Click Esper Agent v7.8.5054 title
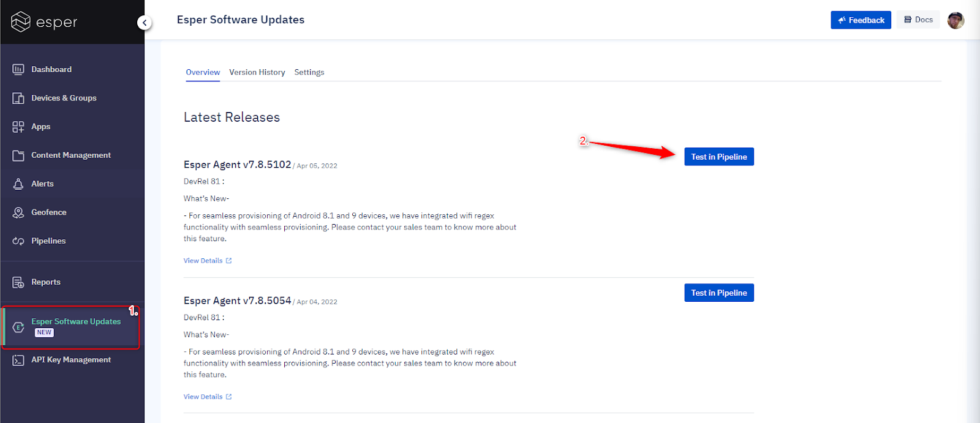 pyautogui.click(x=237, y=301)
